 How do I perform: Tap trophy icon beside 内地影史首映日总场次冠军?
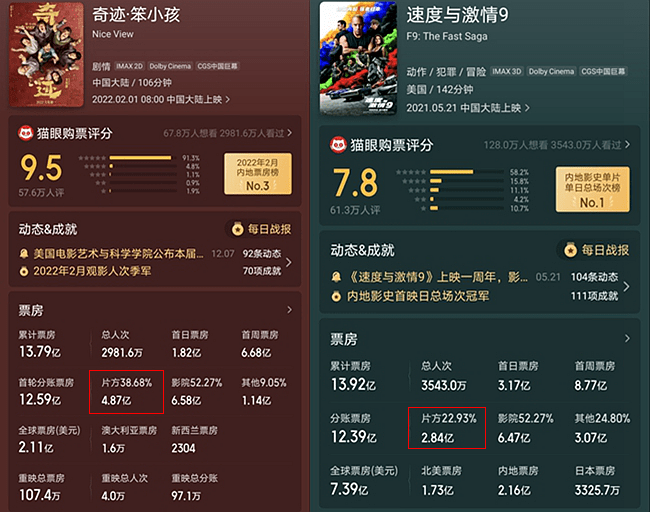click(x=336, y=296)
